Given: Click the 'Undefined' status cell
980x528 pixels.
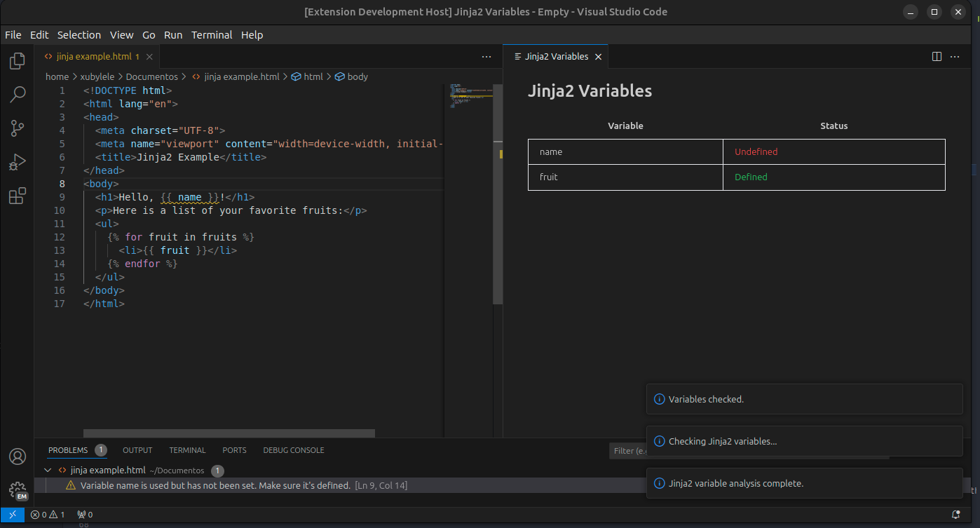Looking at the screenshot, I should [834, 152].
